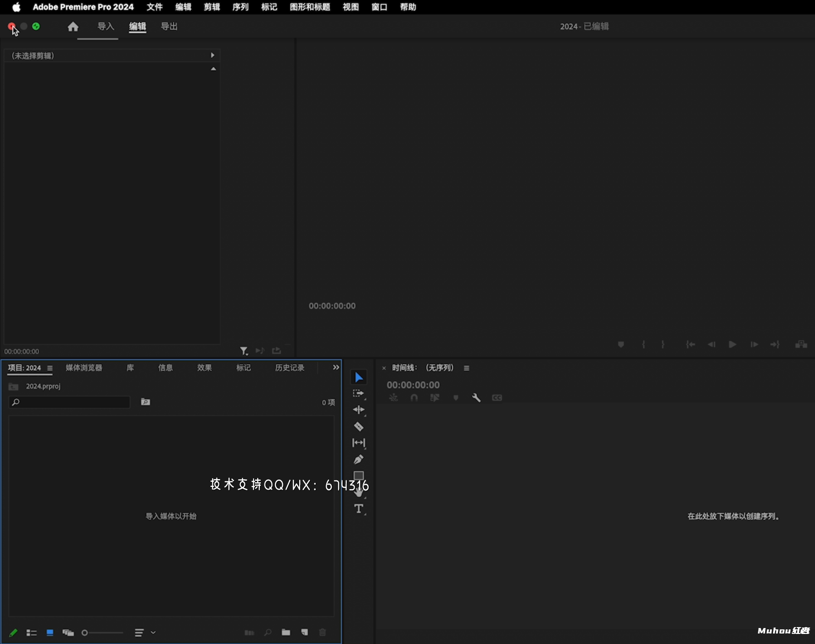The height and width of the screenshot is (644, 815).
Task: Click create new search bin icon
Action: point(145,402)
